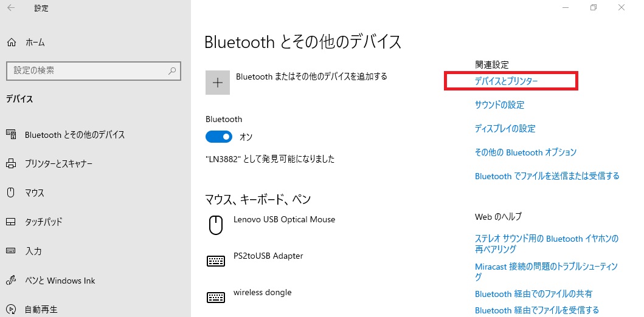Open その他の Bluetooth オプション link
This screenshot has width=644, height=317.
click(525, 152)
